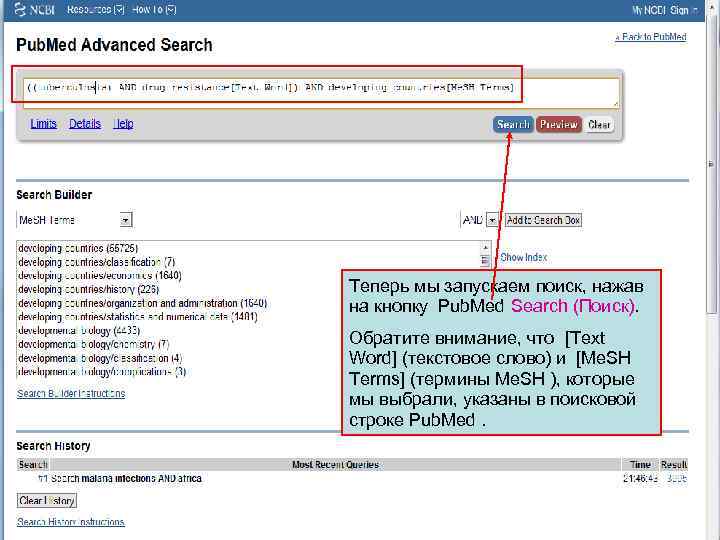Select developing countries/classification (7) entry
This screenshot has width=720, height=540.
(96, 262)
